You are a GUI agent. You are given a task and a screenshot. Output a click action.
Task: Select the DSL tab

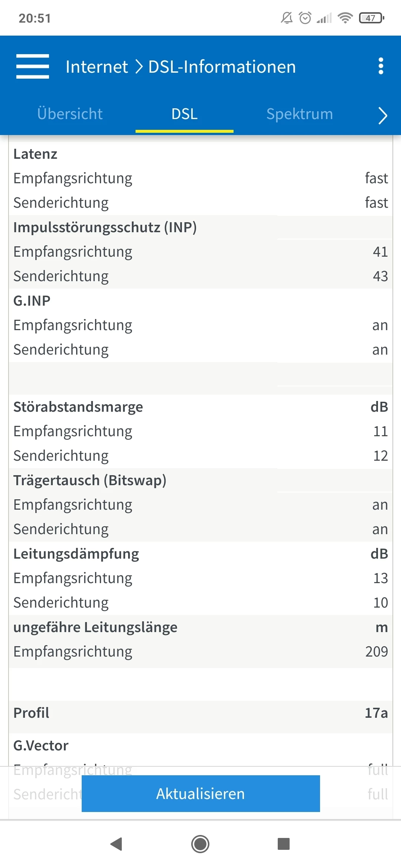click(185, 114)
